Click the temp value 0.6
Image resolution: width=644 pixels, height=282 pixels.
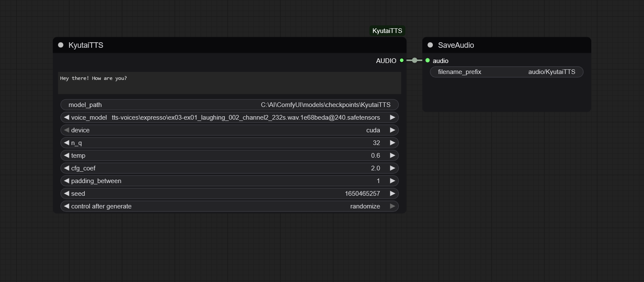(x=375, y=156)
